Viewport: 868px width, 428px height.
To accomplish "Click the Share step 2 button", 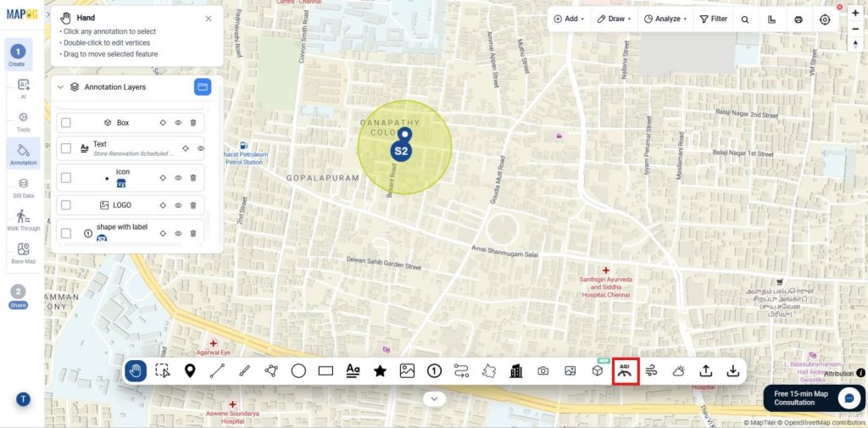I will point(18,297).
